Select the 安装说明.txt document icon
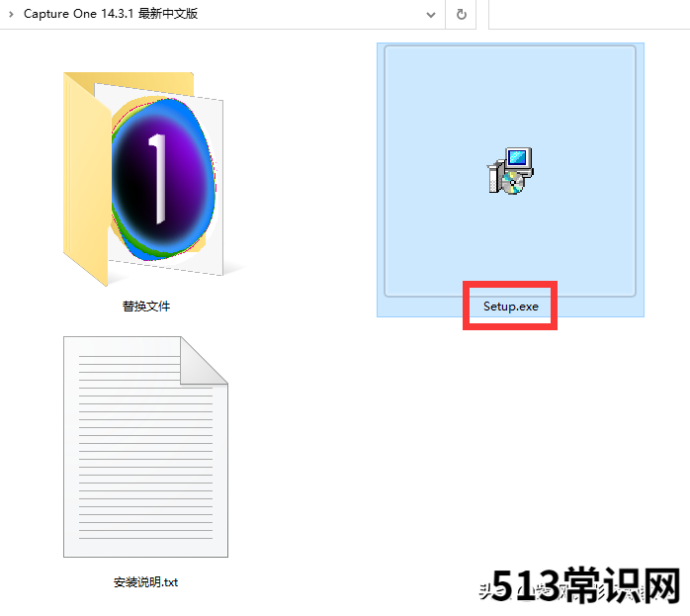 pyautogui.click(x=145, y=447)
